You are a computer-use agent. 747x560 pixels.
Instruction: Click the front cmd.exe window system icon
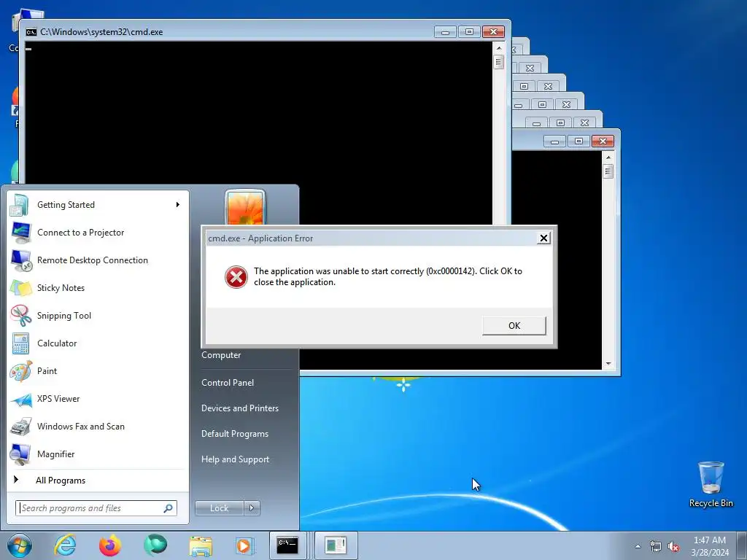coord(31,32)
